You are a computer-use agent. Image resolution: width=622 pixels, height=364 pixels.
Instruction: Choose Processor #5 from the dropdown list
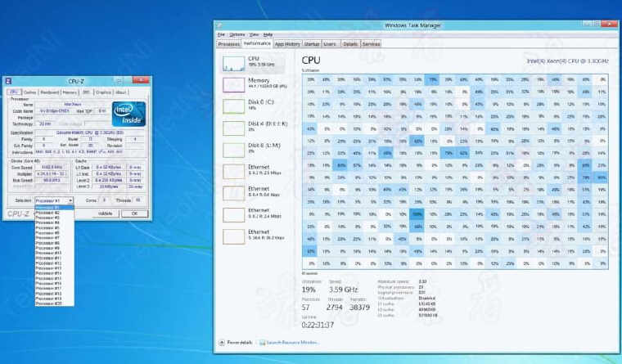point(54,228)
